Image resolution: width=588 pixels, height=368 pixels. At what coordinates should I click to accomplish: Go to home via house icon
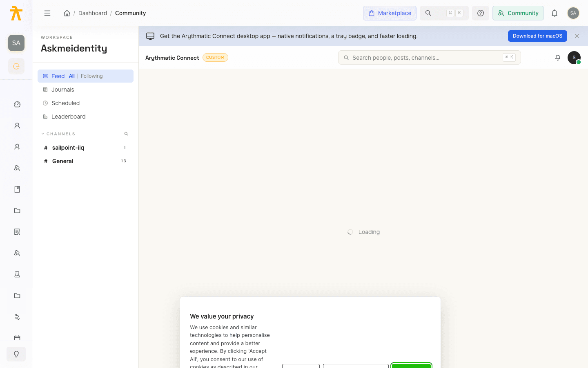(x=67, y=13)
